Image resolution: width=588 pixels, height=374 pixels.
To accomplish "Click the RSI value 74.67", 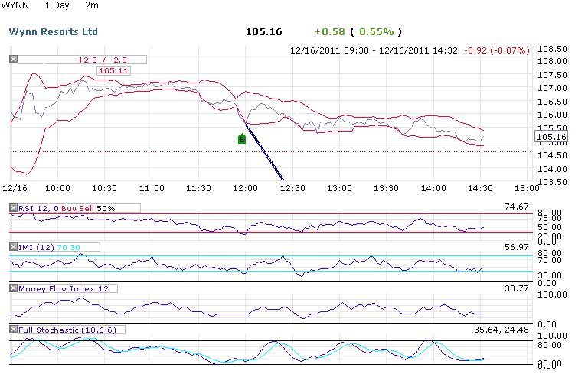I will 516,207.
